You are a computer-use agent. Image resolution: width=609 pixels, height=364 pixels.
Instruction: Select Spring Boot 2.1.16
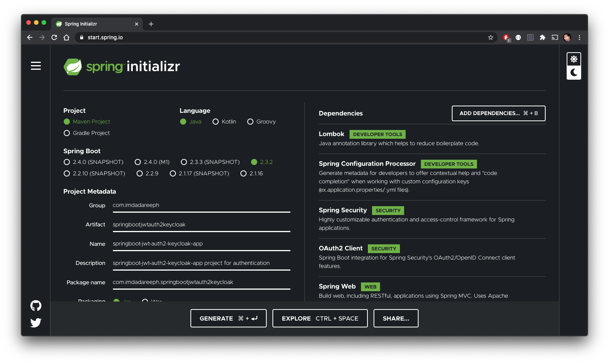[x=252, y=173]
